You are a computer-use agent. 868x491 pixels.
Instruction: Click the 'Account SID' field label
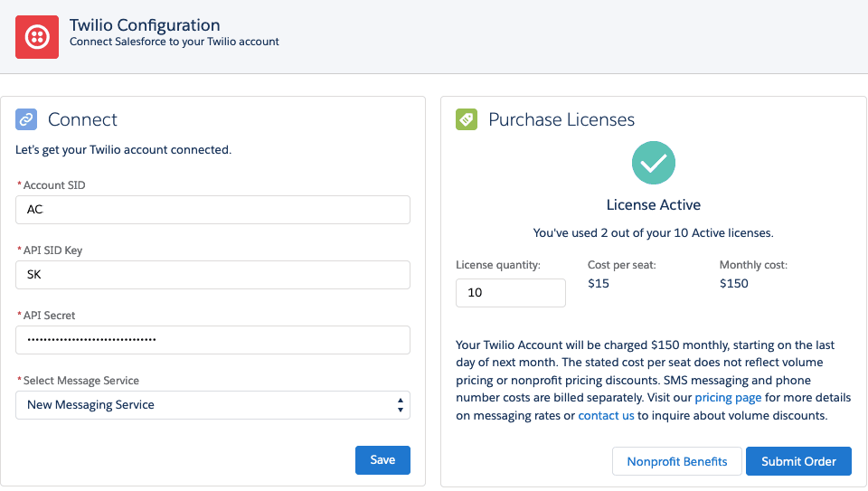click(x=54, y=185)
